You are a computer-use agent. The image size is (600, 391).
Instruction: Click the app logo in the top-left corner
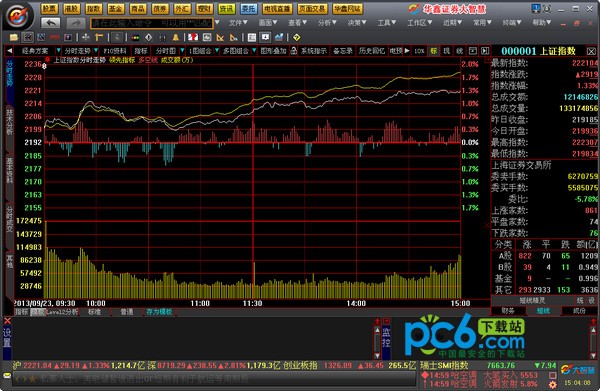coord(18,16)
